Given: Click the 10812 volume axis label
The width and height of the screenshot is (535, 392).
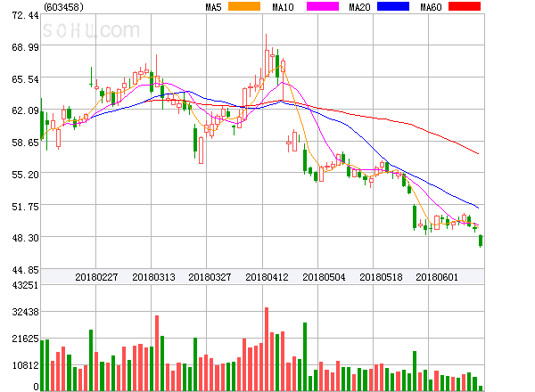Looking at the screenshot, I should pyautogui.click(x=25, y=365).
